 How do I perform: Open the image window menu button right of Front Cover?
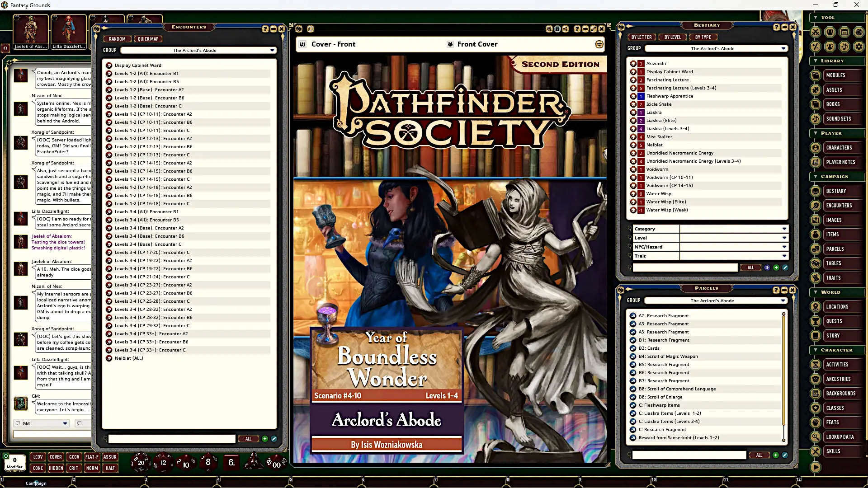coord(599,44)
